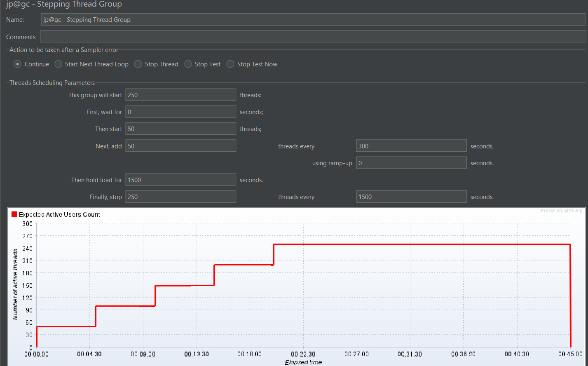
Task: Click the "First, wait for" seconds field
Action: point(180,111)
